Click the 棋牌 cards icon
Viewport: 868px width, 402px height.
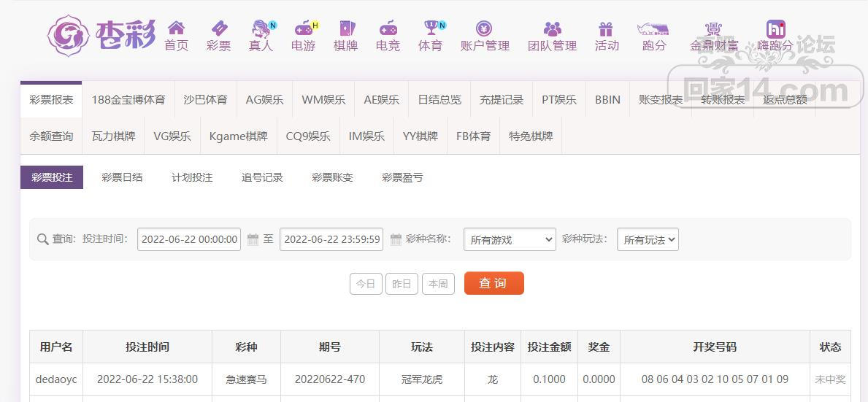tap(345, 28)
